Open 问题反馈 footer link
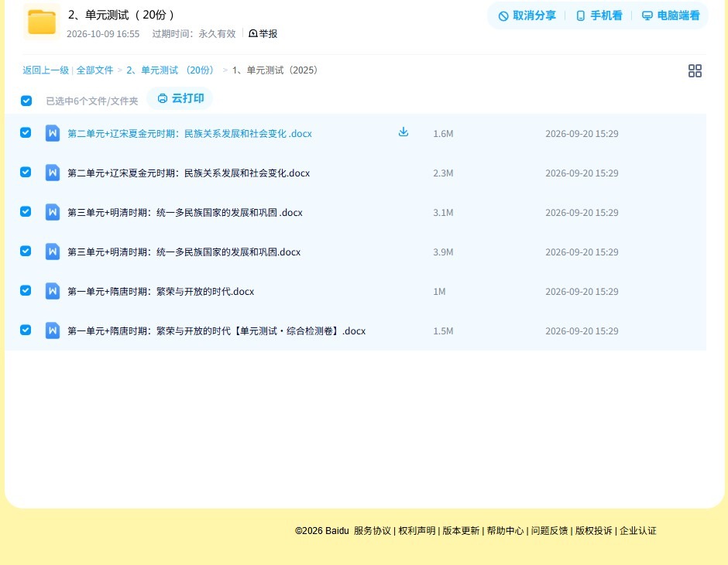 pyautogui.click(x=549, y=531)
